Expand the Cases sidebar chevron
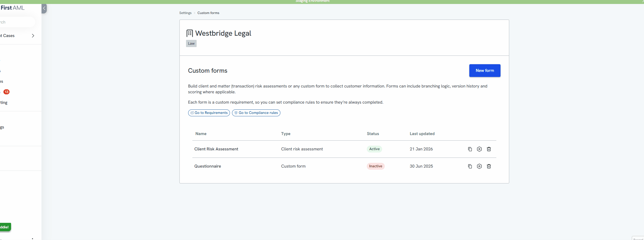The width and height of the screenshot is (644, 240). coord(33,36)
